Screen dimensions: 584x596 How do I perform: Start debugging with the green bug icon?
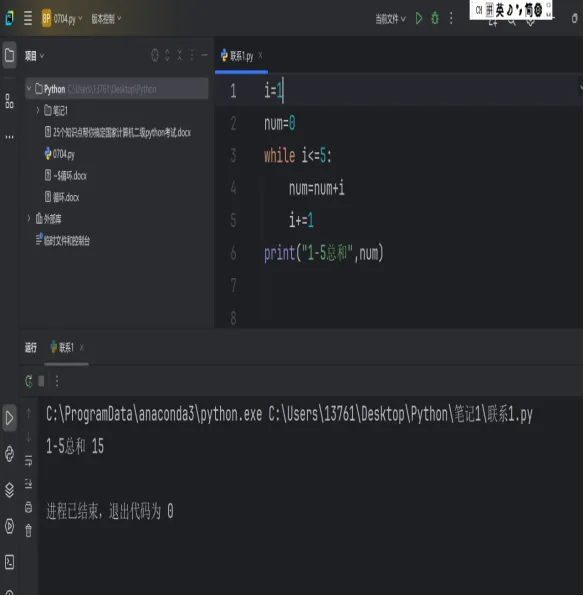[x=435, y=18]
